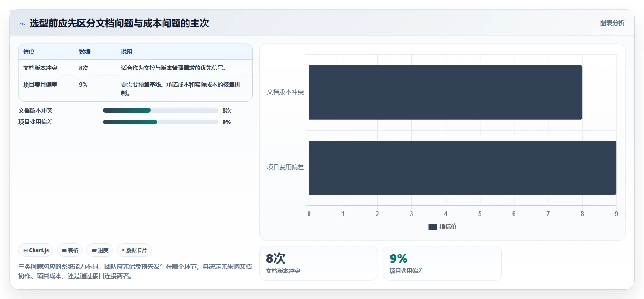Click the sparkle icon in the 数据卡片 tag
Image resolution: width=644 pixels, height=299 pixels.
[123, 250]
